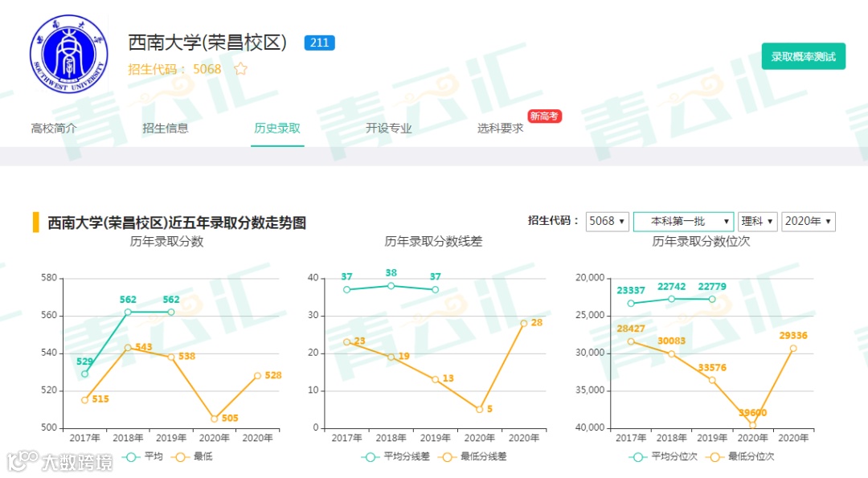
Task: Click the 历年录取分数线差 chart title
Action: coord(433,241)
